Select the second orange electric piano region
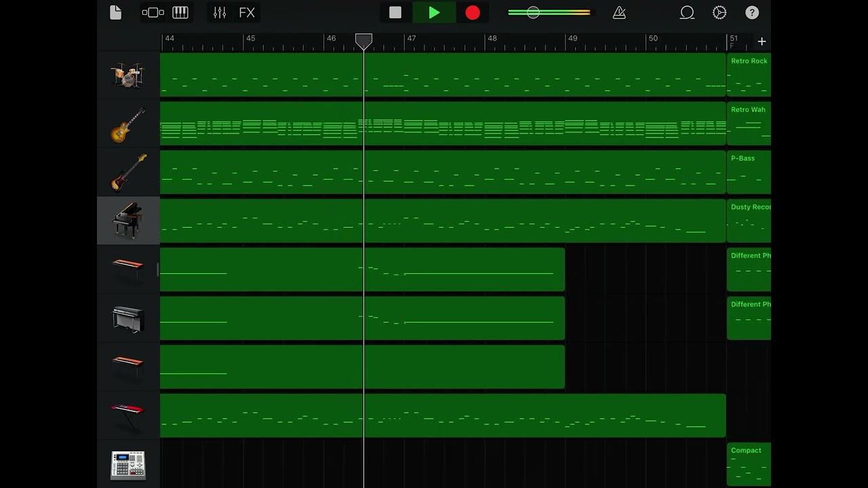 362,367
